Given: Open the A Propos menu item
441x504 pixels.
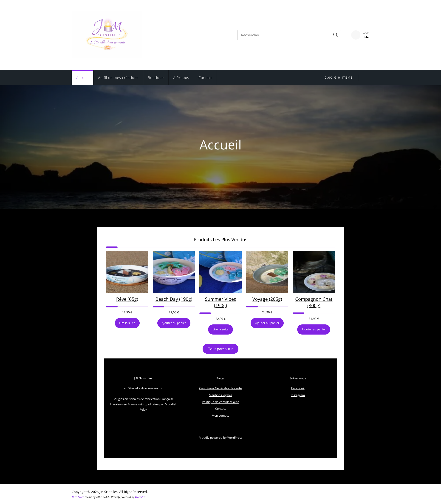Looking at the screenshot, I should tap(181, 77).
